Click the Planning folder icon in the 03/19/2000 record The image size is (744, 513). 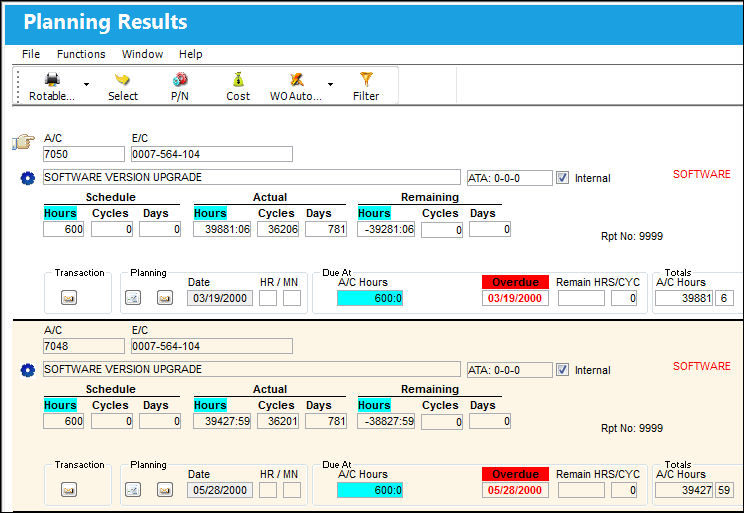165,298
